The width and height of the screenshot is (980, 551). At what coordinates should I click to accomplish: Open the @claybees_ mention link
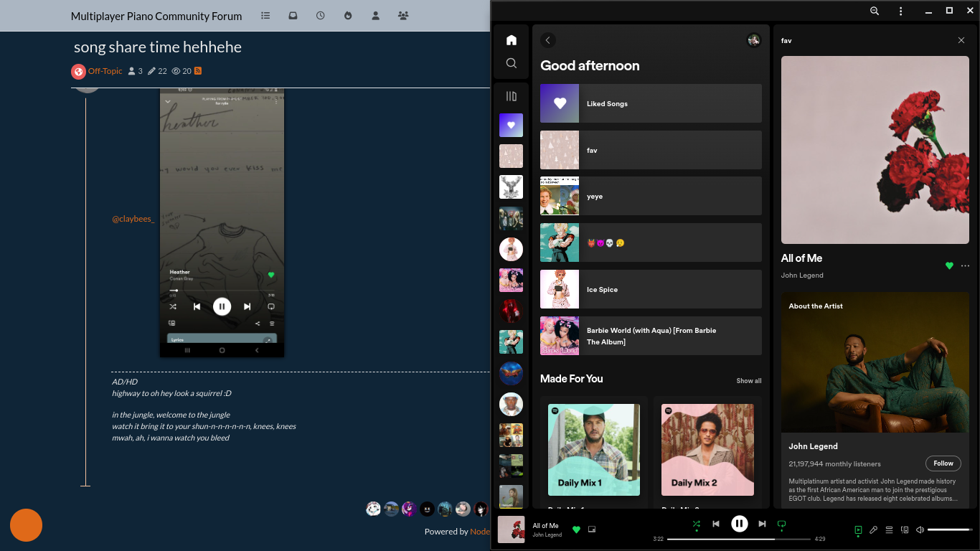click(133, 219)
